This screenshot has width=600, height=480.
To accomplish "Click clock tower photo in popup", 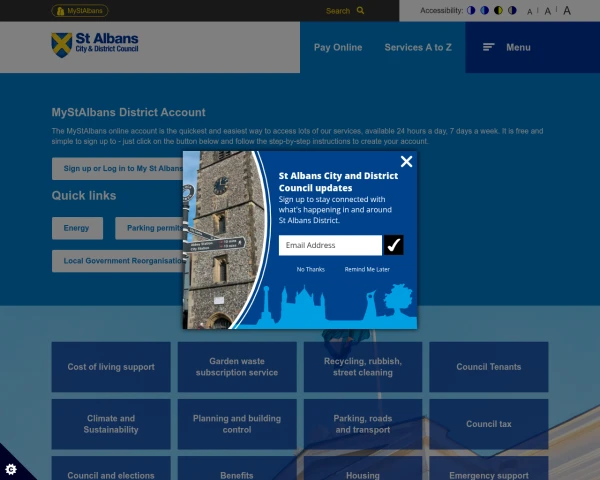I will tap(224, 240).
